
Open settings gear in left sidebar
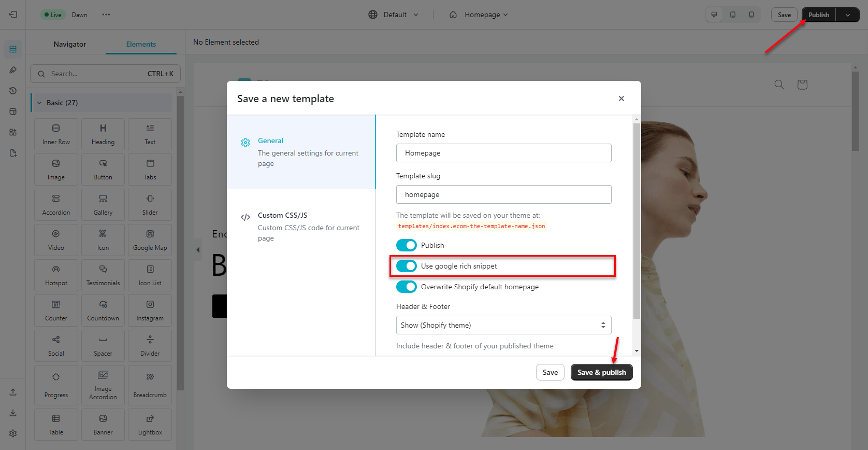(x=13, y=433)
